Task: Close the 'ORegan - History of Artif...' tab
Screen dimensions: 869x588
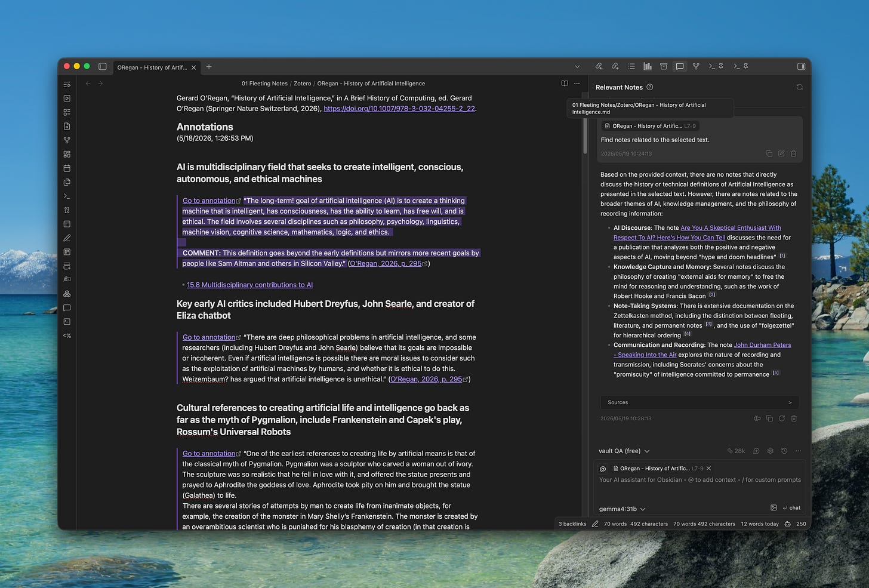Action: tap(193, 67)
